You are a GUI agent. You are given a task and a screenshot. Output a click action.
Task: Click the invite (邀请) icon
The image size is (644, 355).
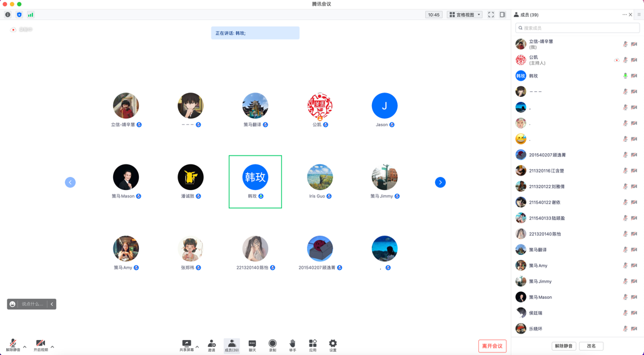[x=211, y=344]
